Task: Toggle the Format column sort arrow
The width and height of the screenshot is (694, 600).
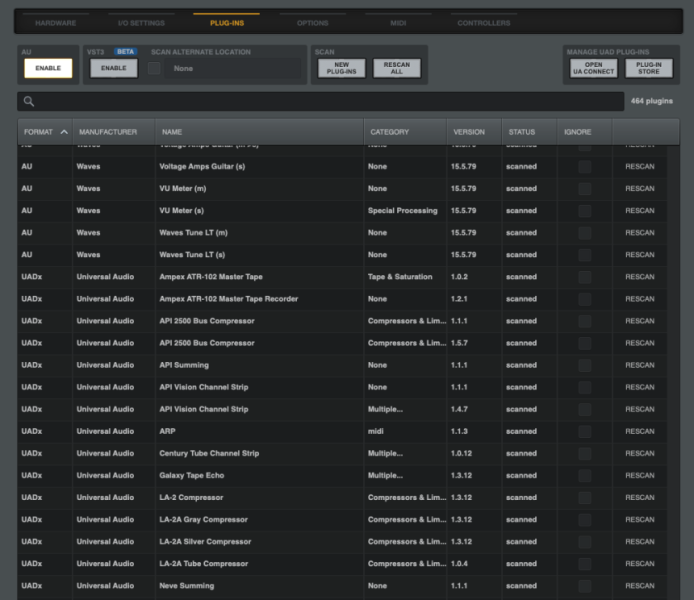Action: coord(64,132)
